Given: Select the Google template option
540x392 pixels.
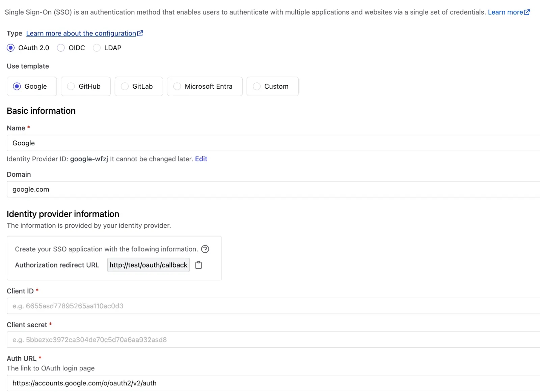Looking at the screenshot, I should pos(17,86).
